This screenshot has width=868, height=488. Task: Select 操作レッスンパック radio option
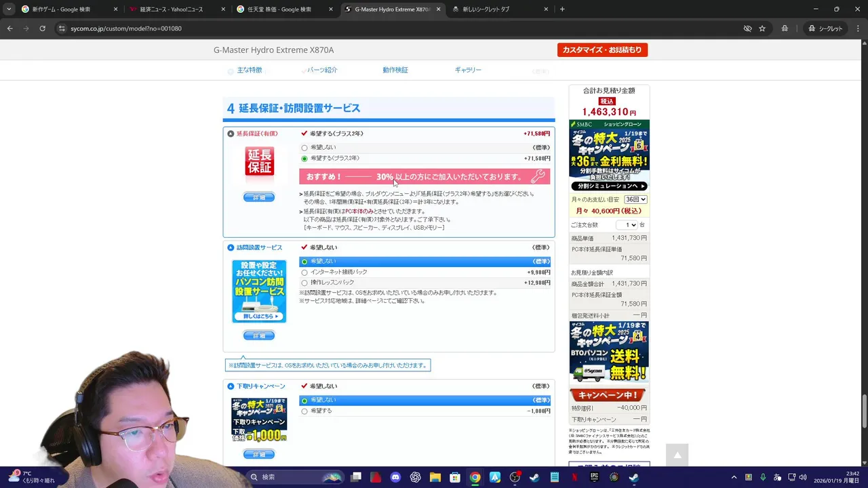tap(304, 283)
